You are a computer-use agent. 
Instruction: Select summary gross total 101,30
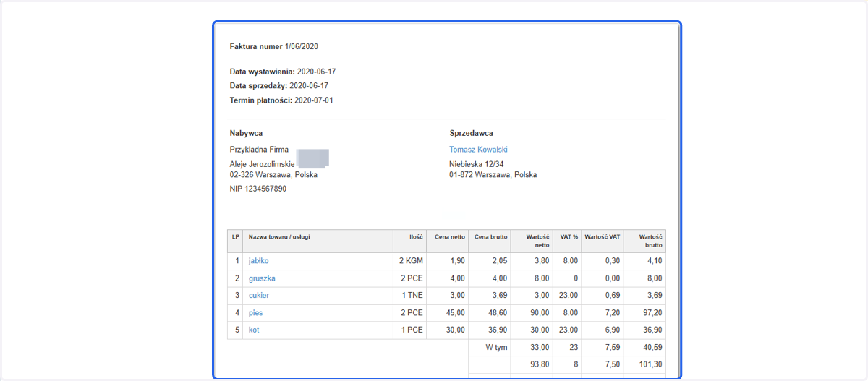tap(650, 365)
